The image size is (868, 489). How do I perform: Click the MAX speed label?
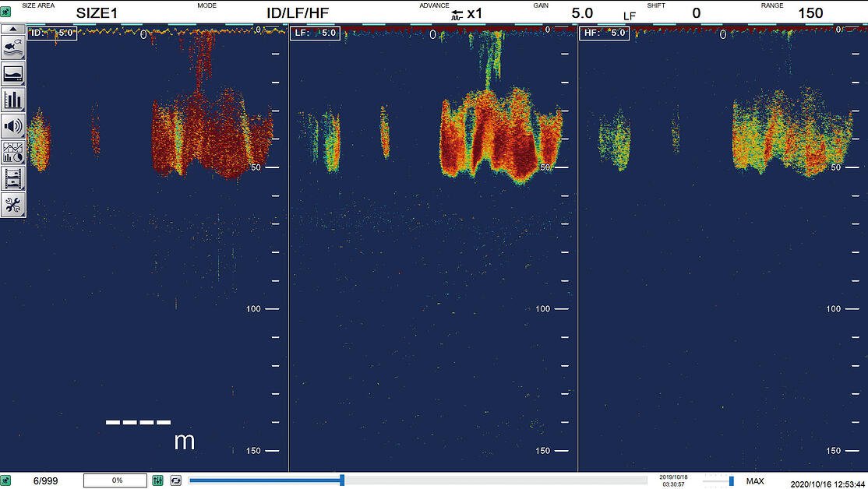point(755,481)
